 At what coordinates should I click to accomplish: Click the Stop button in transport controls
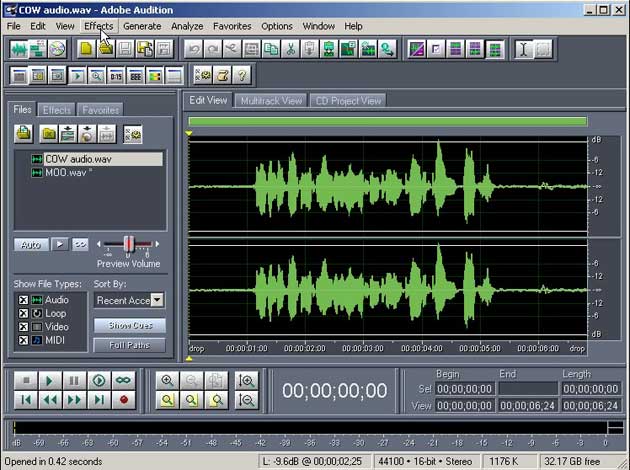point(26,381)
